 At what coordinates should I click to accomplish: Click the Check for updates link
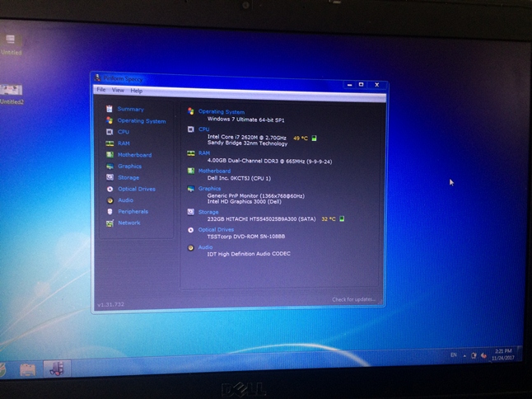click(353, 299)
